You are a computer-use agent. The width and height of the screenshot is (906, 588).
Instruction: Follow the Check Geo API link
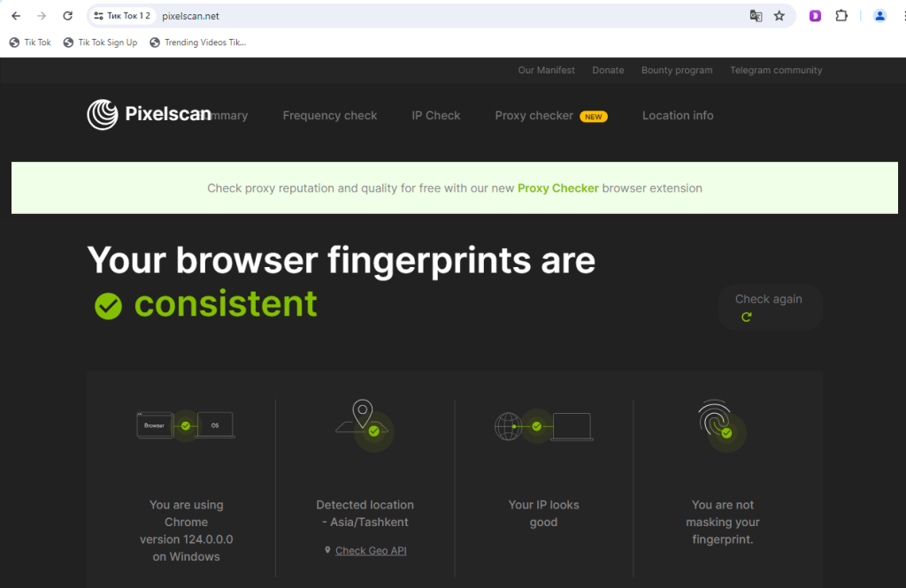point(371,551)
